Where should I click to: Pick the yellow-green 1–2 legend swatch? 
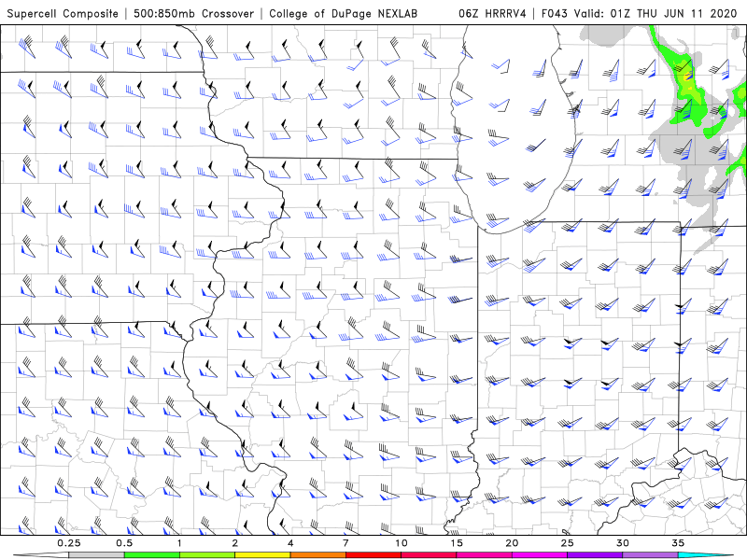[x=207, y=555]
